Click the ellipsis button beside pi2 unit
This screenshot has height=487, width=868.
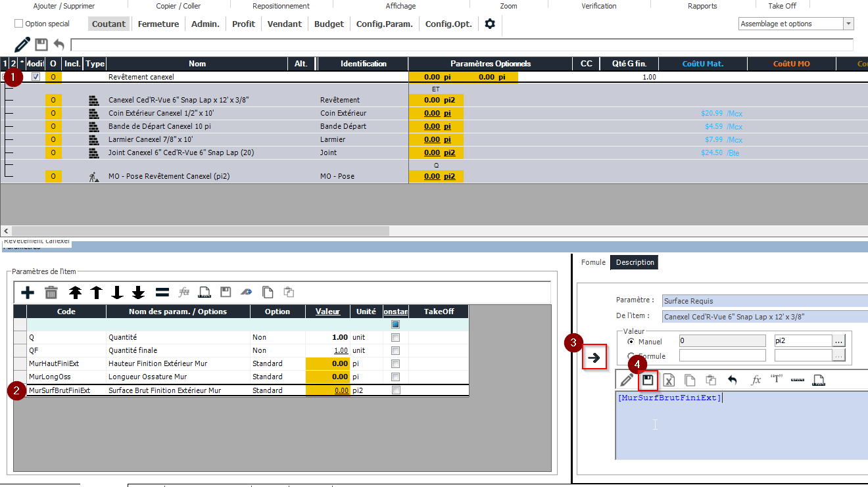pyautogui.click(x=838, y=341)
